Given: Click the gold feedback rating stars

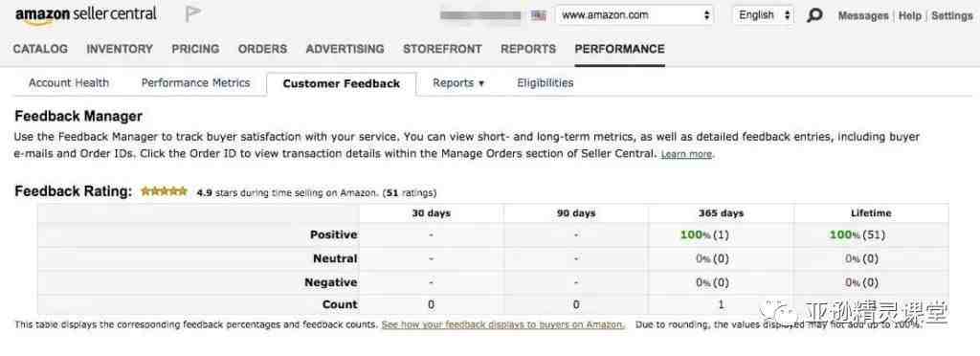Looking at the screenshot, I should [x=164, y=191].
